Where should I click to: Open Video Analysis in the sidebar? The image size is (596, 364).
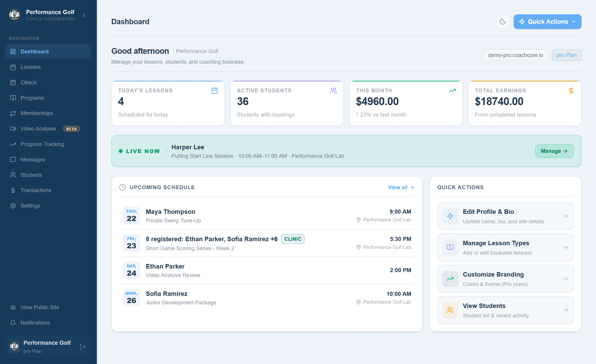(x=48, y=128)
